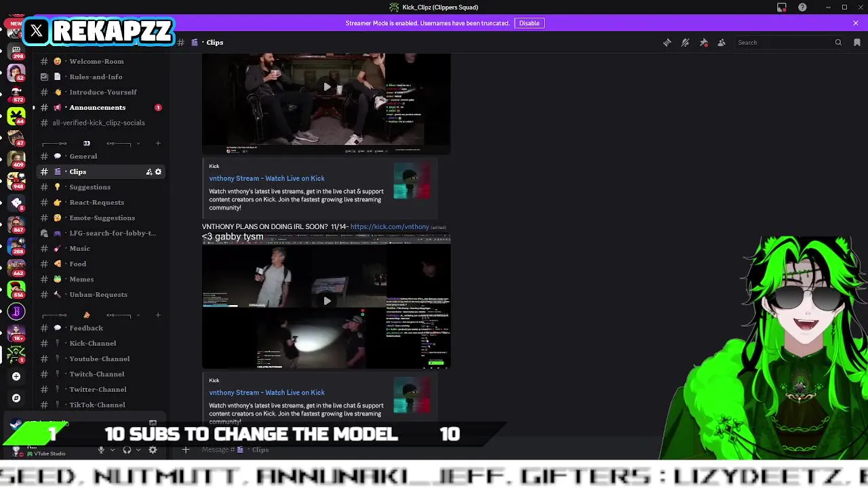The height and width of the screenshot is (488, 868).
Task: Open Discover servers compass icon
Action: pyautogui.click(x=16, y=398)
